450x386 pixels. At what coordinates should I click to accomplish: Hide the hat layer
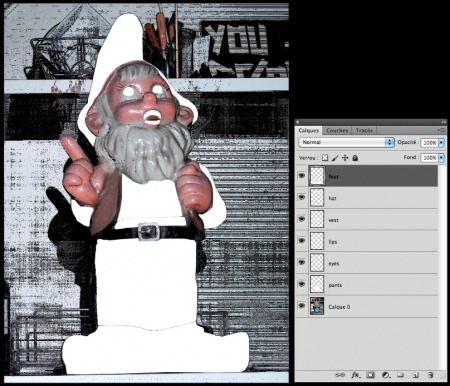[x=302, y=197]
